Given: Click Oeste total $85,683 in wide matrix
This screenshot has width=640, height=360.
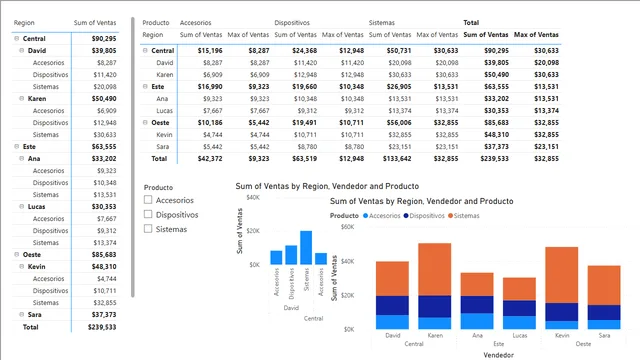Looking at the screenshot, I should [496, 122].
